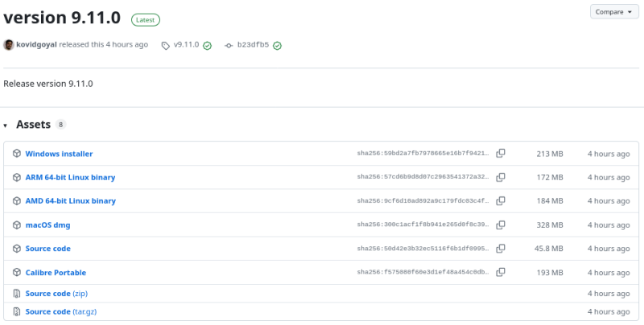Download Calibre Portable
This screenshot has height=325, width=644.
click(x=56, y=273)
